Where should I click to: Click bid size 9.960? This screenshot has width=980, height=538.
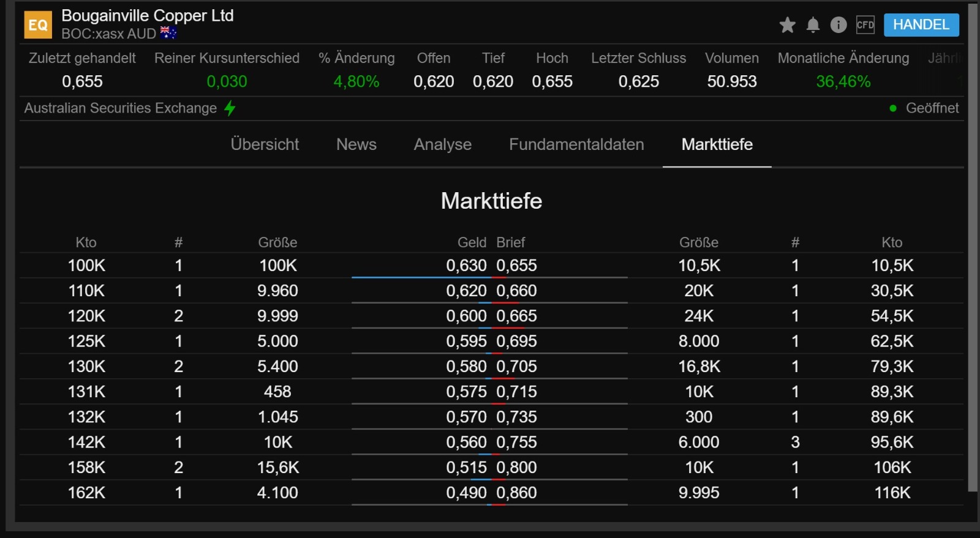[x=277, y=291]
